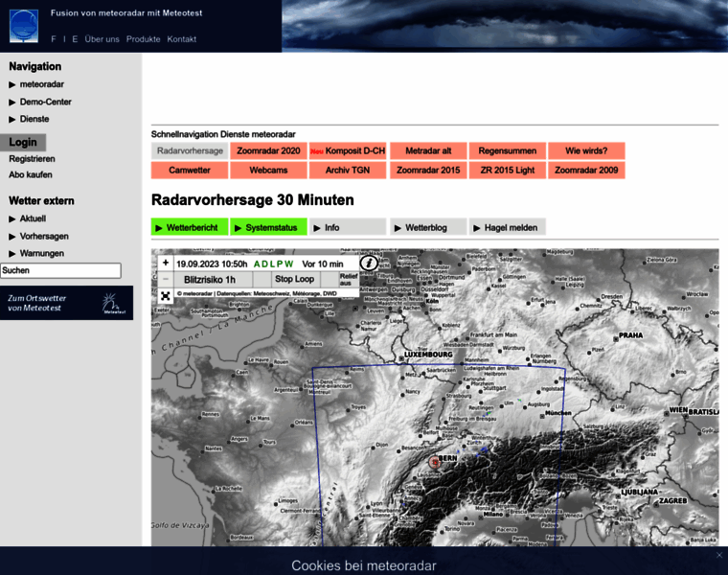Screen dimensions: 728x575
Task: Open the Wetterblog tab
Action: click(428, 227)
